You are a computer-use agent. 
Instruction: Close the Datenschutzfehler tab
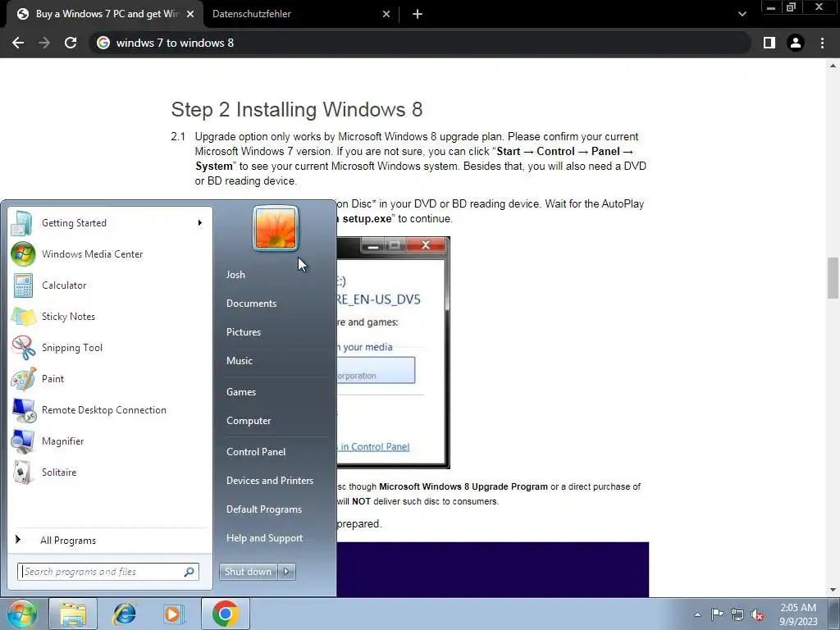point(386,14)
